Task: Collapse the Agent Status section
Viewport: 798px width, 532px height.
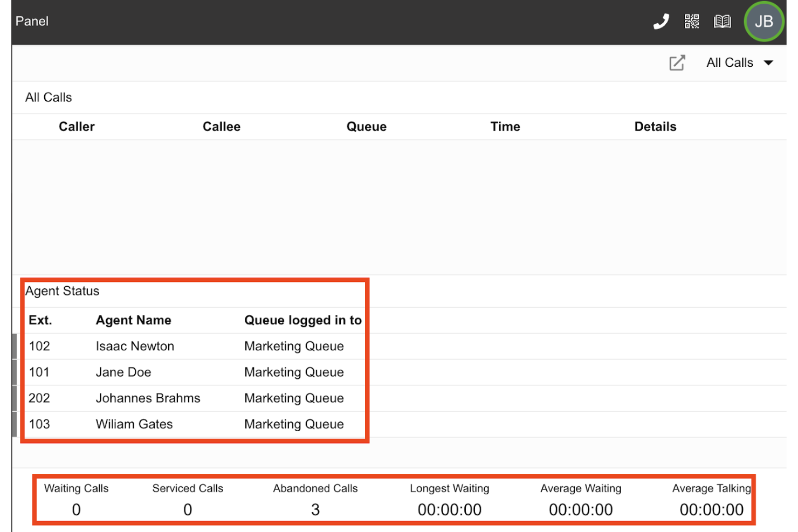Action: click(62, 291)
